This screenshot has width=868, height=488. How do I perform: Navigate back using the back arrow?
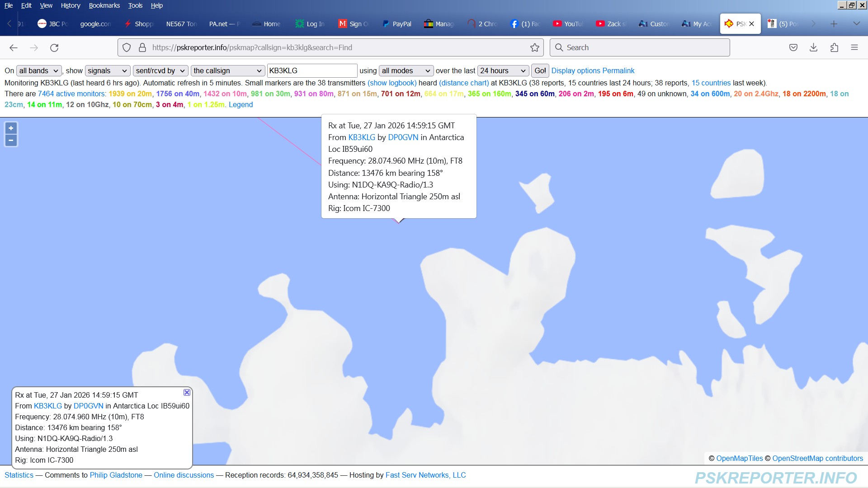(14, 47)
